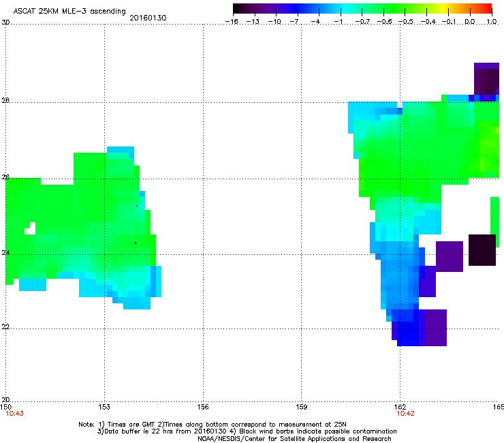Select the date 20160130 beside the plot title
Image resolution: width=504 pixels, height=443 pixels.
point(148,18)
